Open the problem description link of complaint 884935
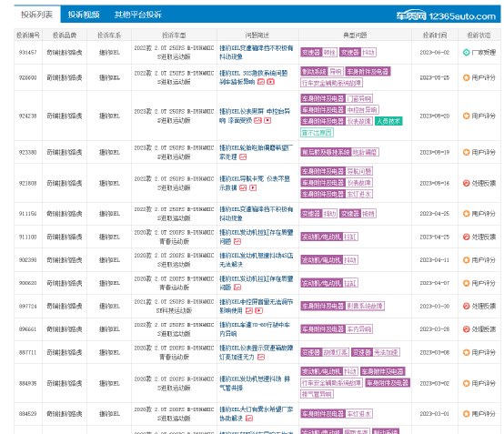Image resolution: width=504 pixels, height=434 pixels. 255,383
